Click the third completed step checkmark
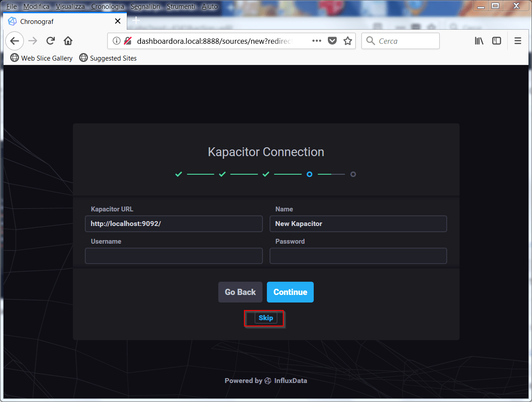The width and height of the screenshot is (532, 402). coord(266,174)
